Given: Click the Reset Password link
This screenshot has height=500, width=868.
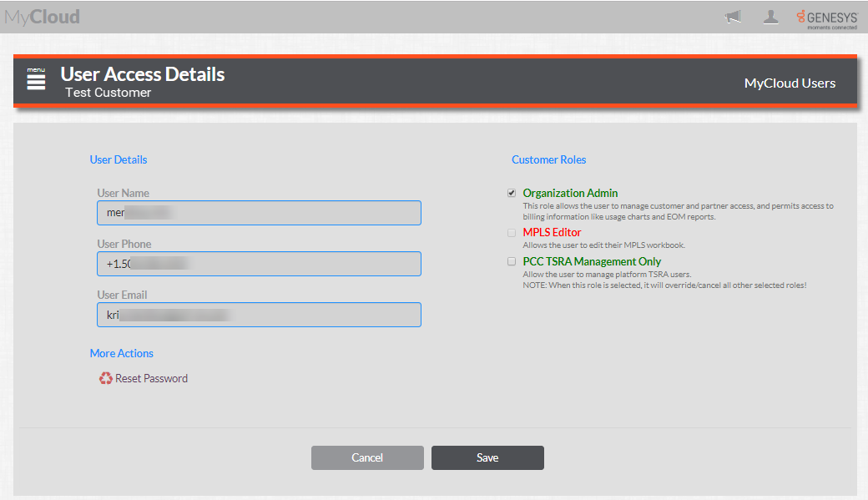Looking at the screenshot, I should coord(151,378).
